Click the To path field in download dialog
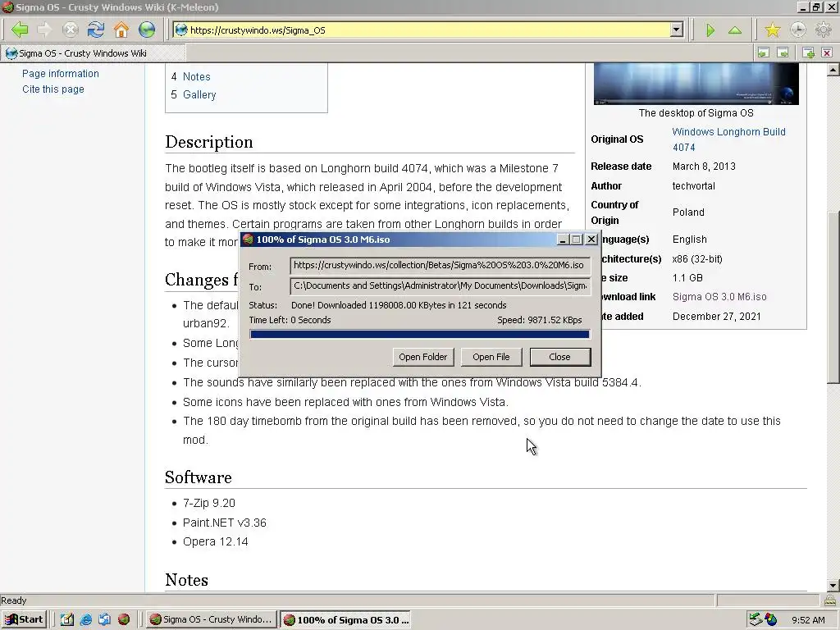 point(440,285)
